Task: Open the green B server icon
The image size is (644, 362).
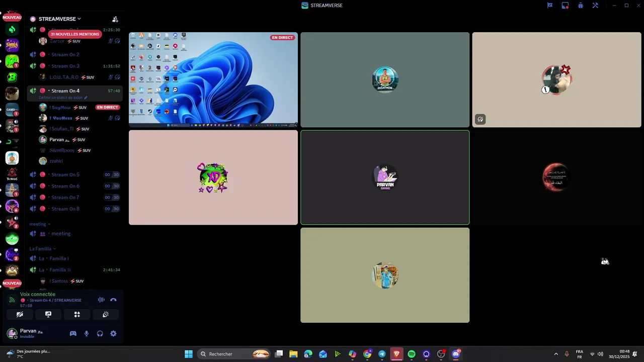Action: pyautogui.click(x=12, y=77)
